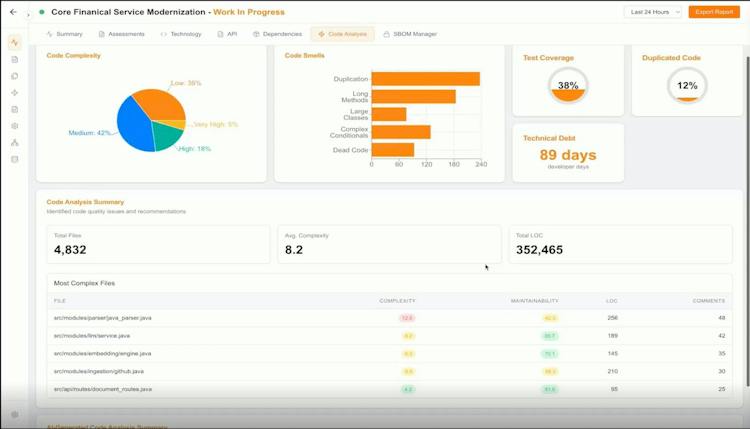Screen dimensions: 750x429
Task: Switch to the Summary tab
Action: [65, 34]
